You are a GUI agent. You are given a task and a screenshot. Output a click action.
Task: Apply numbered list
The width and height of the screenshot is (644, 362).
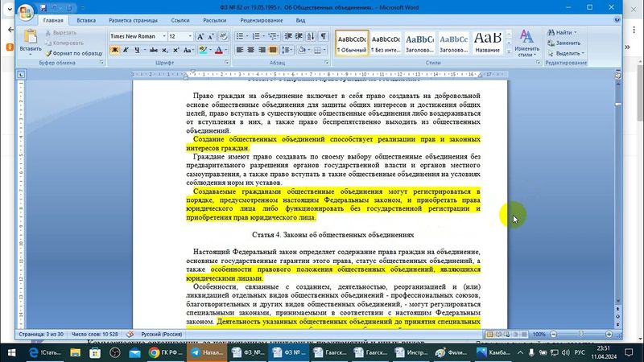pyautogui.click(x=256, y=36)
